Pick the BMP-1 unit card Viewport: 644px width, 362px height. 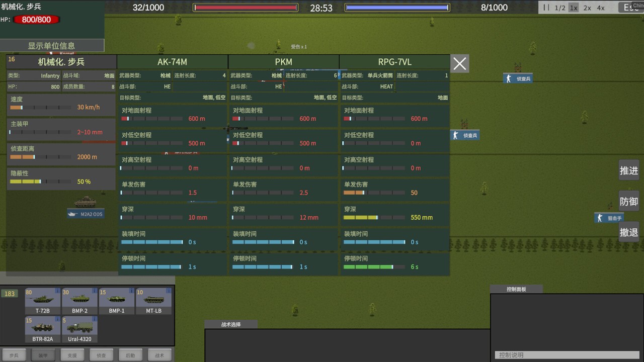click(x=117, y=301)
